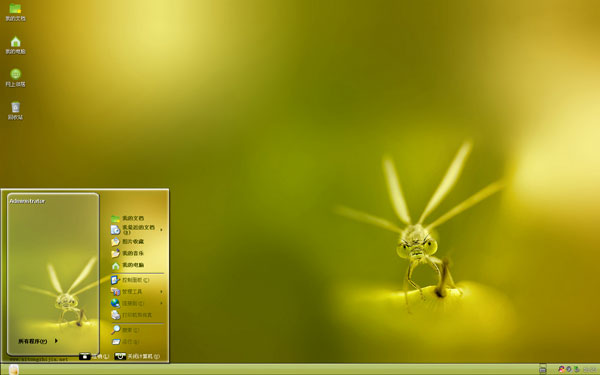Click the log off icon in Start menu
600x375 pixels.
point(85,356)
